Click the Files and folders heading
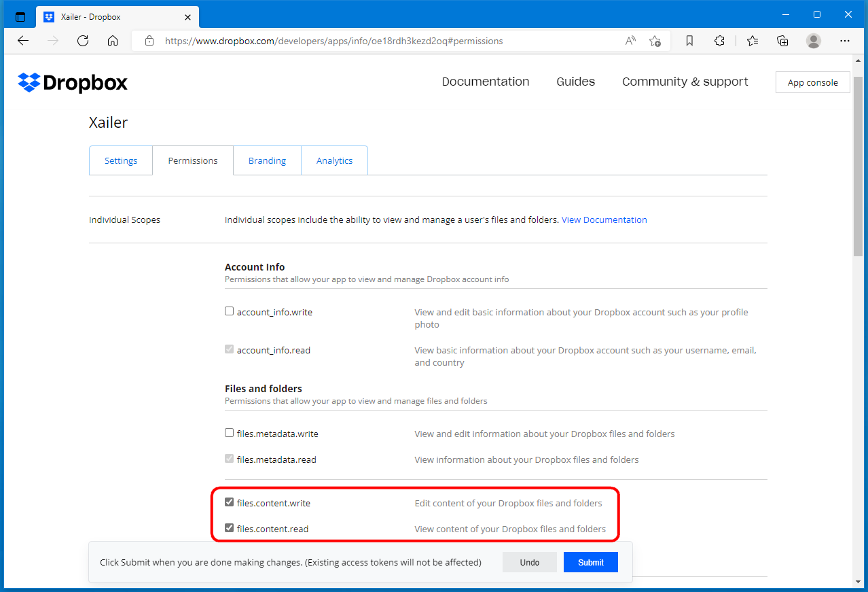This screenshot has width=868, height=592. click(264, 389)
